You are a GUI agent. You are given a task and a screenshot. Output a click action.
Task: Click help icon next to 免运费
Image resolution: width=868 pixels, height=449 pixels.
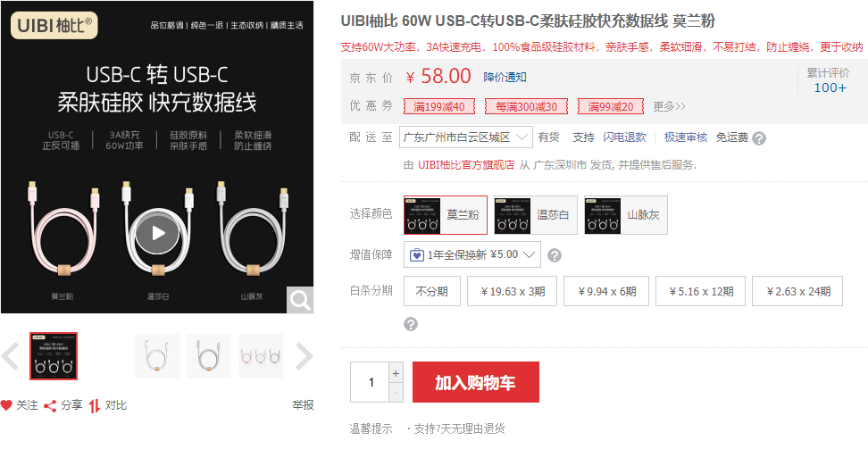click(x=759, y=138)
